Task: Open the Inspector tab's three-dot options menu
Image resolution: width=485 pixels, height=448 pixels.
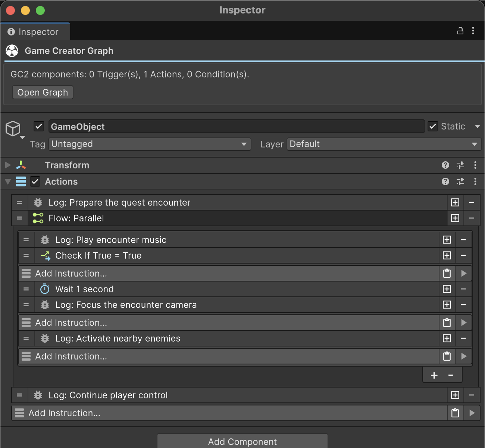Action: (x=473, y=31)
